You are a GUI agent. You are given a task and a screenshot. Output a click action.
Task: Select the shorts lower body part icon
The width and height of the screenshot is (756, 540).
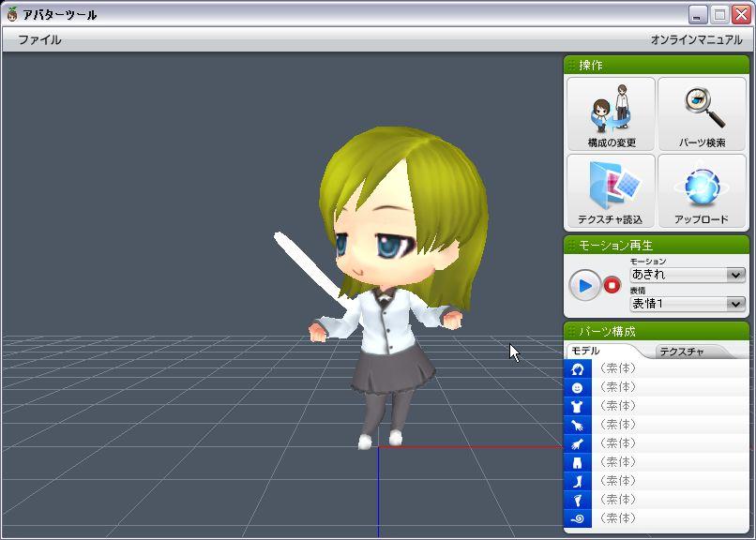click(x=578, y=462)
